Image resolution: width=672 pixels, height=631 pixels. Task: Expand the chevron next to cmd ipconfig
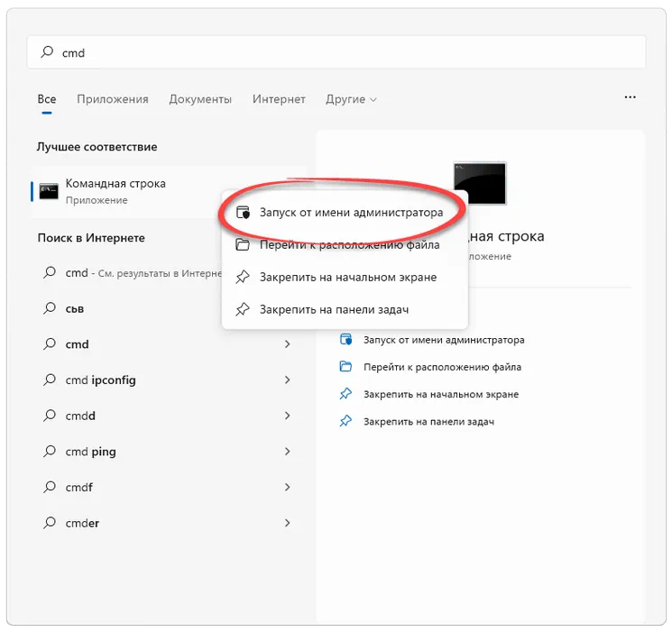pos(287,380)
